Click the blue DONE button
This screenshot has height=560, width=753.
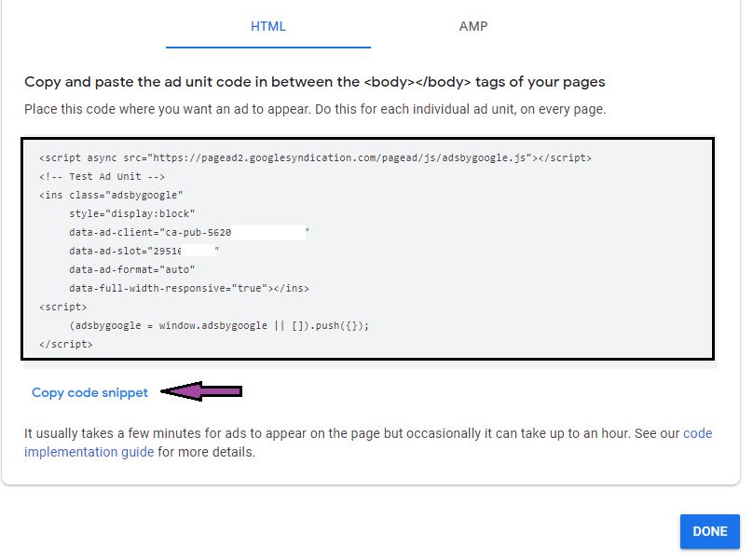click(x=710, y=531)
